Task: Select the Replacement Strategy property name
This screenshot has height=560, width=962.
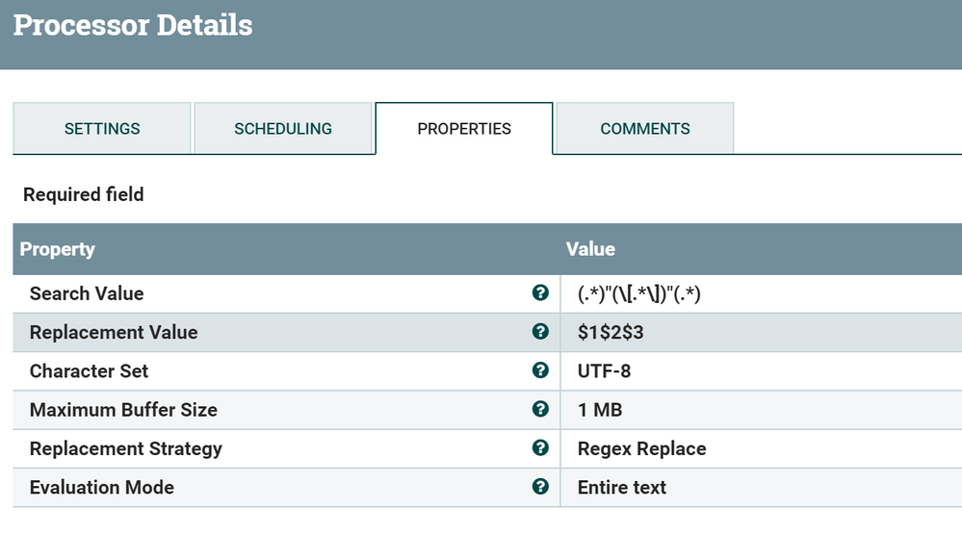Action: [x=126, y=448]
